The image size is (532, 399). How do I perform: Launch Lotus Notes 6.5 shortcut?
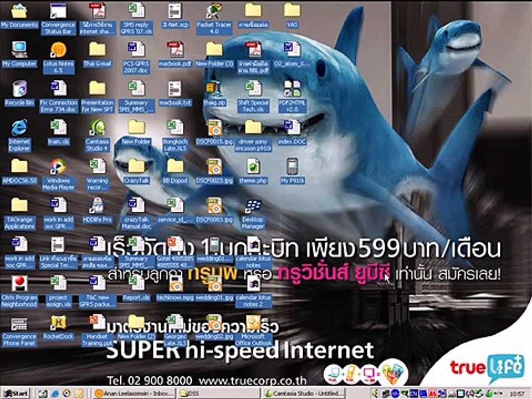click(58, 58)
